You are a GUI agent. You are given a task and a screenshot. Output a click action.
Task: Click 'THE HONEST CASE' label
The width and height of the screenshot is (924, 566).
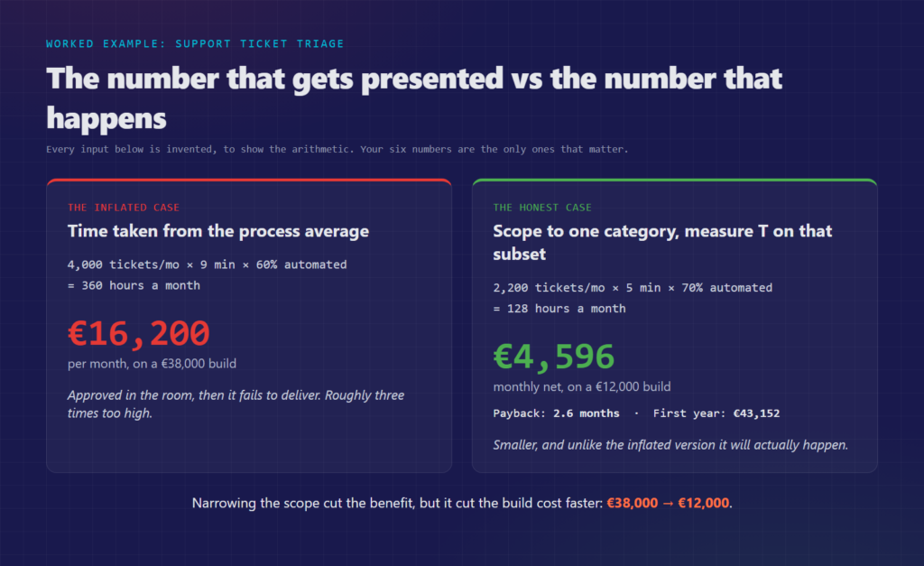(542, 208)
